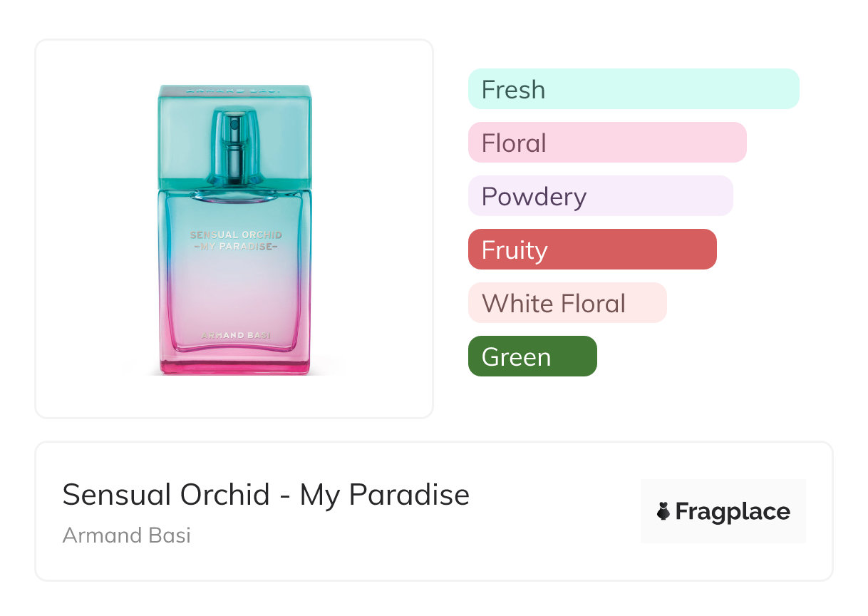Click the pink base of the bottle

[x=234, y=365]
